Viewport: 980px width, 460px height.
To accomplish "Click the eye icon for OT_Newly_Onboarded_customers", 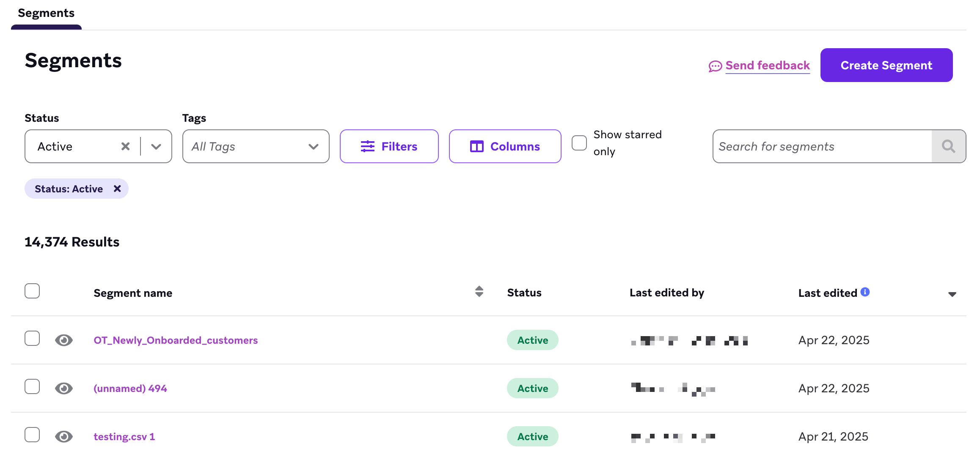I will (64, 340).
